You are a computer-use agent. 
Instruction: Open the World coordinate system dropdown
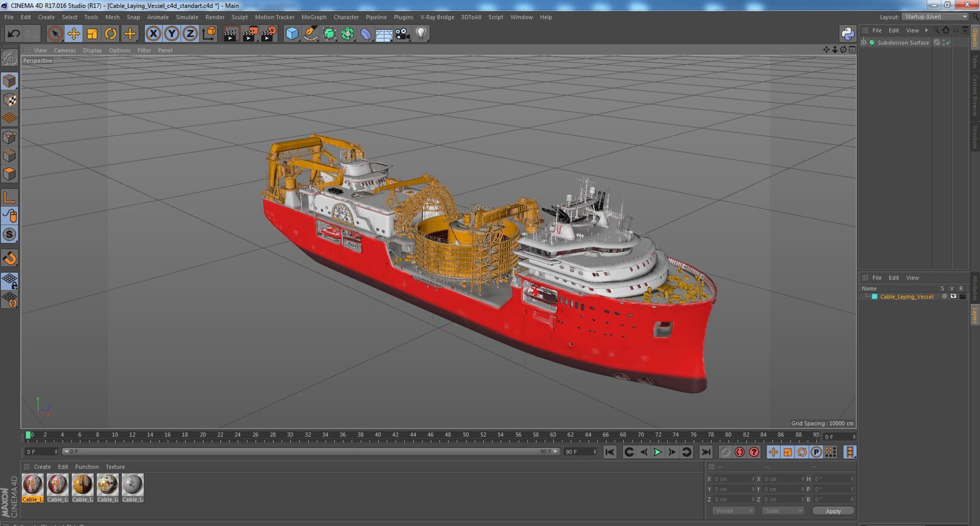point(733,511)
